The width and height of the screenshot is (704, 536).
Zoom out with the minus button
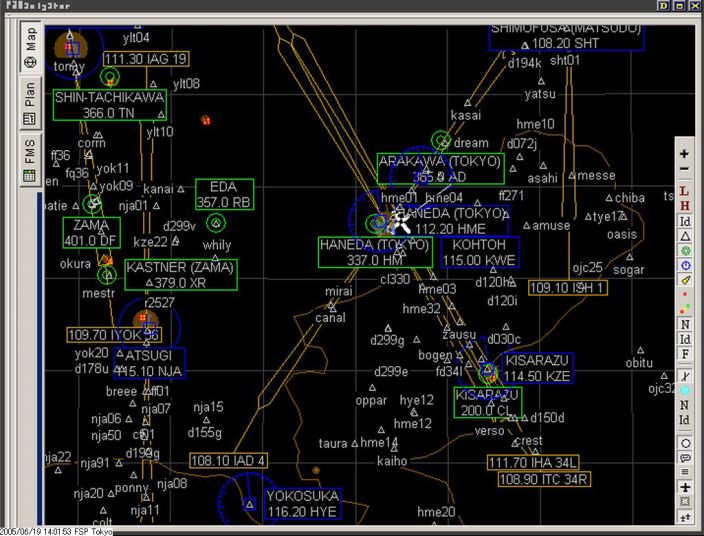(x=684, y=169)
